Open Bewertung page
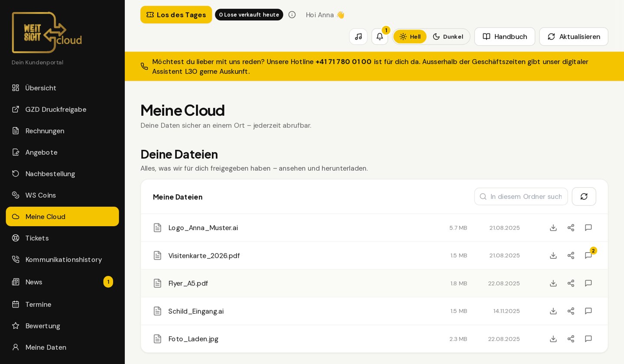624x364 pixels. click(x=62, y=326)
